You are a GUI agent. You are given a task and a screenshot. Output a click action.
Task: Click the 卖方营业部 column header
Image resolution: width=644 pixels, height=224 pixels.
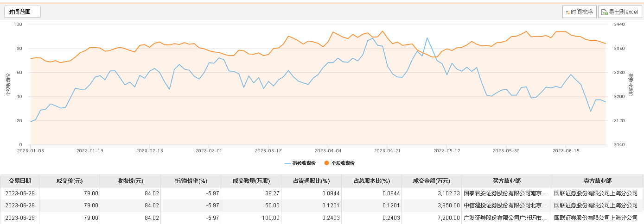tap(597, 181)
